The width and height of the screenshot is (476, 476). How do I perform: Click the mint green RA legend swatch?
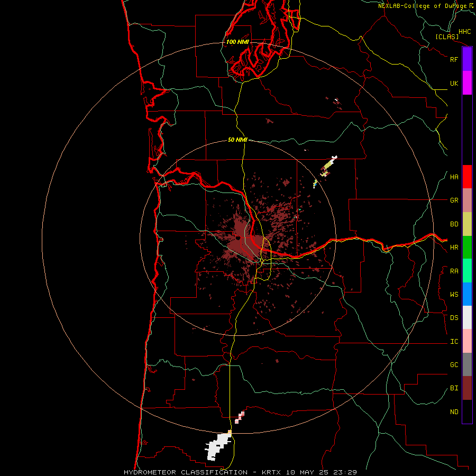(x=467, y=271)
